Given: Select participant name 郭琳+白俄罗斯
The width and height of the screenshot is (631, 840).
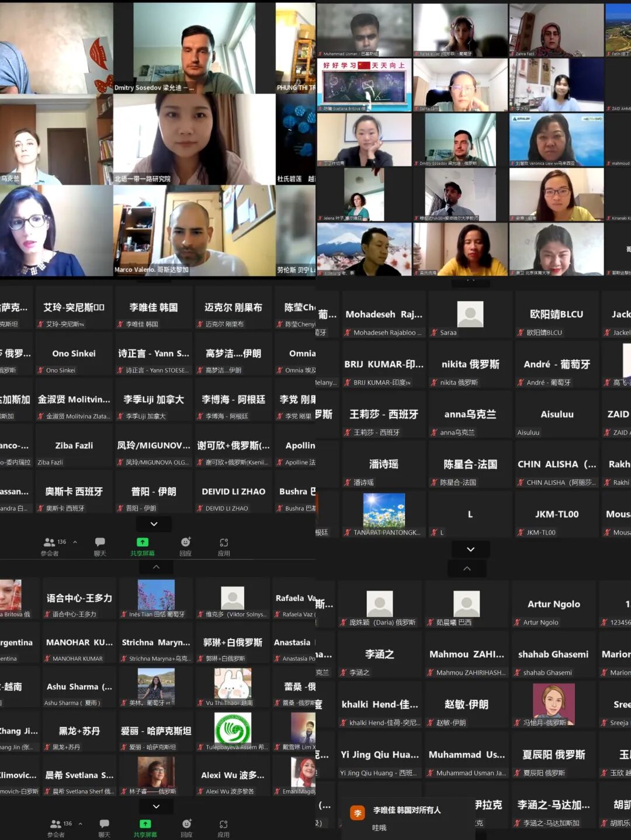Looking at the screenshot, I should click(x=233, y=643).
